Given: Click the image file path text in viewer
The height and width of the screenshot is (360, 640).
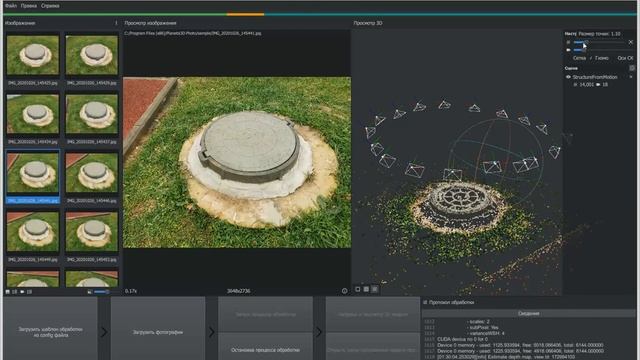Looking at the screenshot, I should pyautogui.click(x=193, y=33).
